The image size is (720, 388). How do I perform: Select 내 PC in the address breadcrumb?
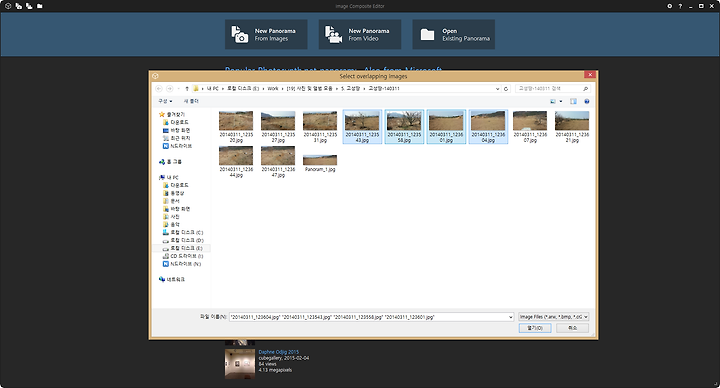pos(212,89)
